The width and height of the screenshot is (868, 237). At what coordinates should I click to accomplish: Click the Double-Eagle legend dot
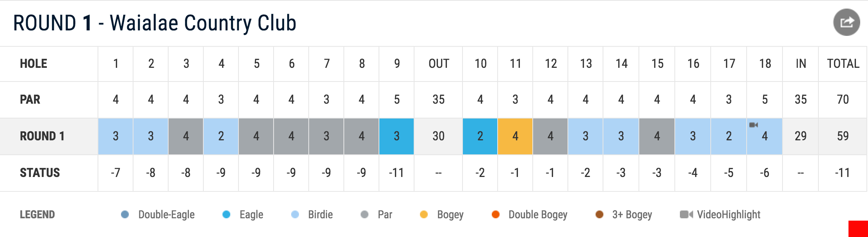pyautogui.click(x=125, y=214)
